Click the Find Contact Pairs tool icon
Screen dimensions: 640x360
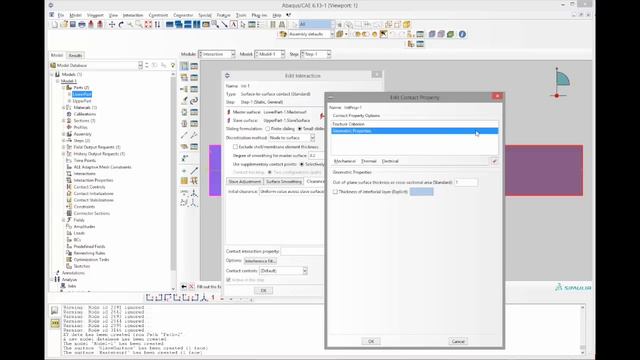point(184,100)
